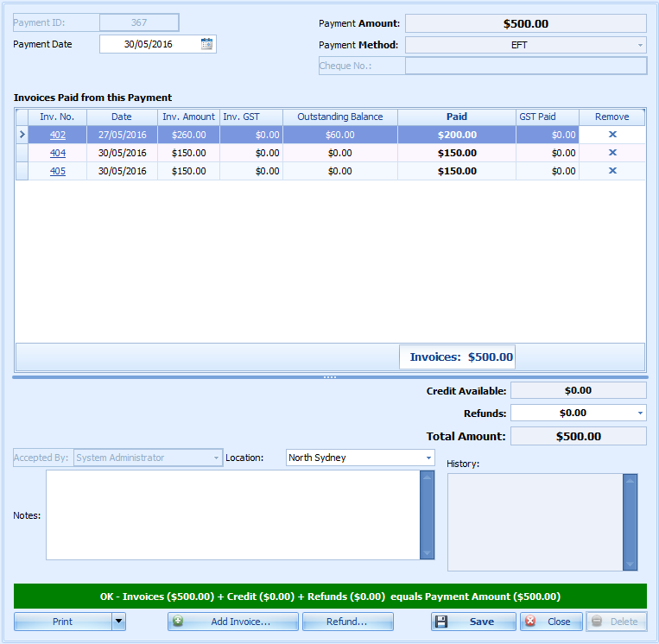Open invoice 404 link
Viewport: 659px width, 644px height.
(58, 153)
